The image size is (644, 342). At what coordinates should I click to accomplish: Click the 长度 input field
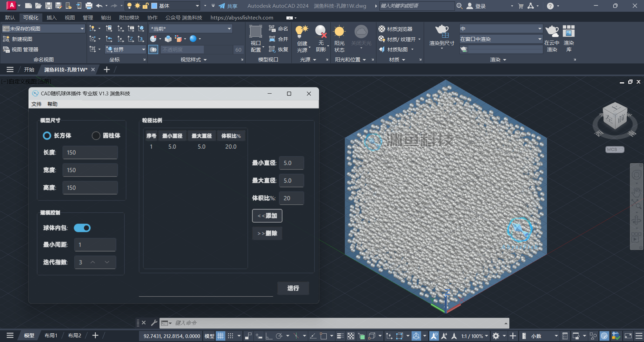(90, 153)
